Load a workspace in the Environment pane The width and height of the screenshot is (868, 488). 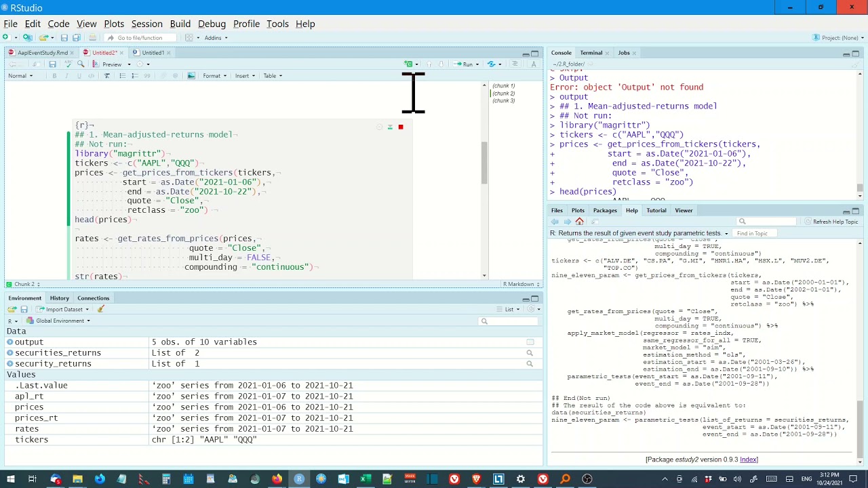12,309
